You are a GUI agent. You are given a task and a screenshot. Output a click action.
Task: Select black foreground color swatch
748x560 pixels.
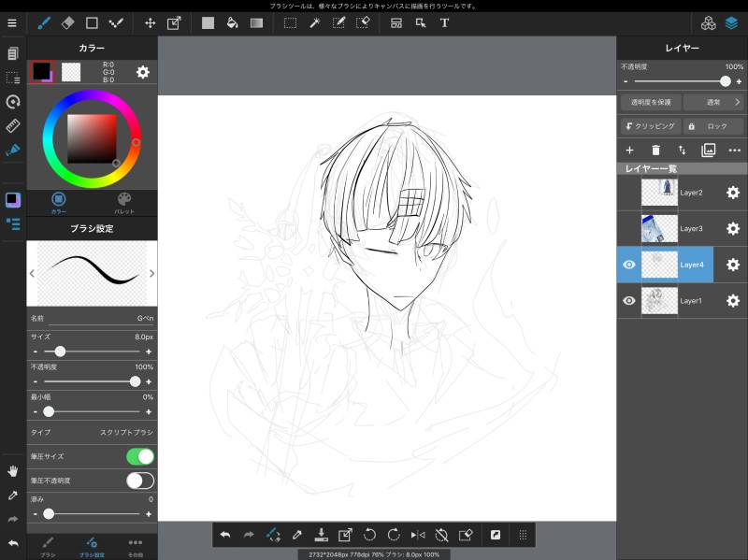pos(41,72)
